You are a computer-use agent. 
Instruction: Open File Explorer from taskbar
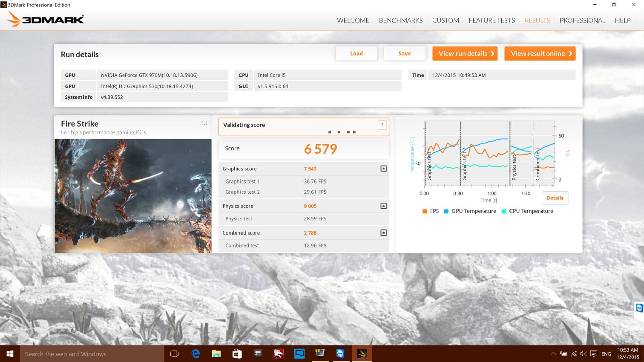tap(216, 354)
